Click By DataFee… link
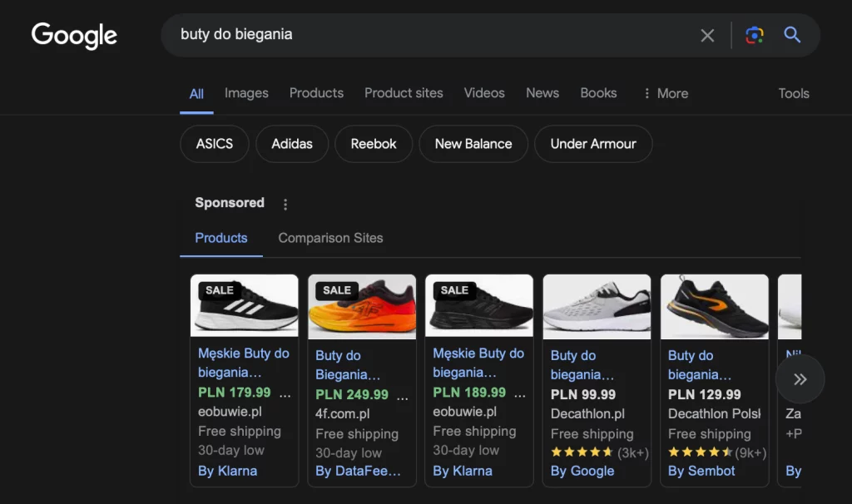 tap(358, 471)
